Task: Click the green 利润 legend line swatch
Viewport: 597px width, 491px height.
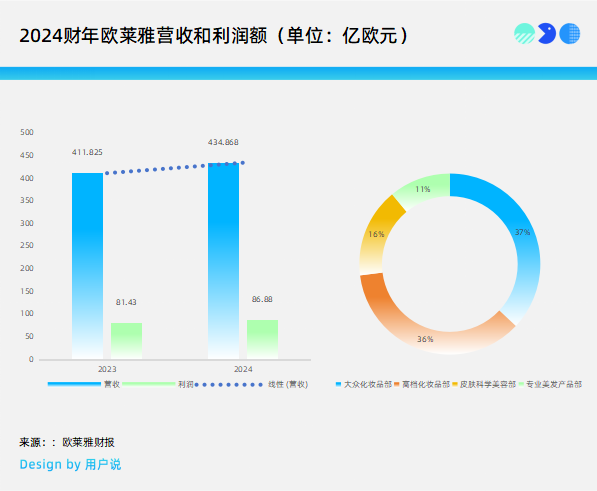Action: click(149, 384)
